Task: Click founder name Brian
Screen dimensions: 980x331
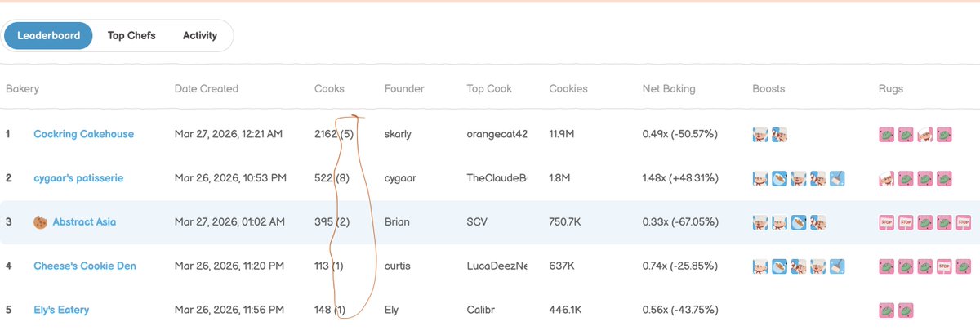Action: 397,221
